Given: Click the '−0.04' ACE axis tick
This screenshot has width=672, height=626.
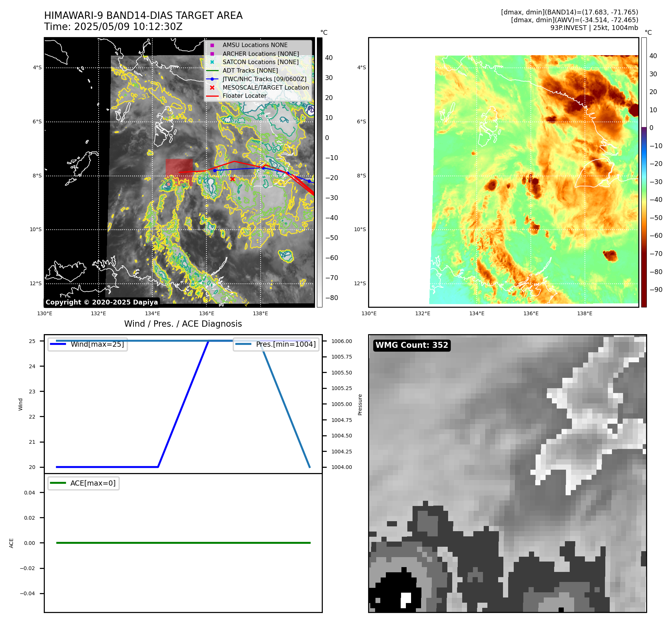Looking at the screenshot, I should point(27,593).
